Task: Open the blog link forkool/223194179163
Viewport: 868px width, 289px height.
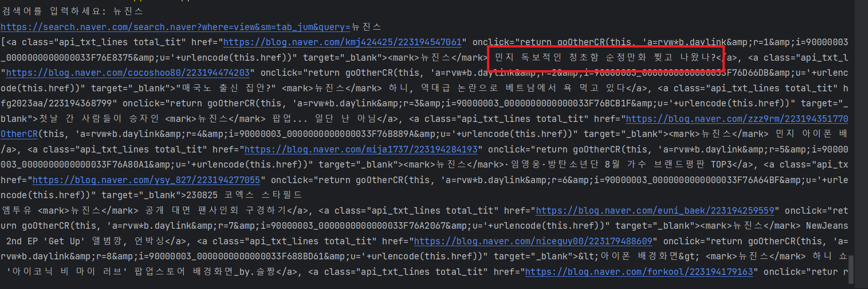Action: click(639, 272)
